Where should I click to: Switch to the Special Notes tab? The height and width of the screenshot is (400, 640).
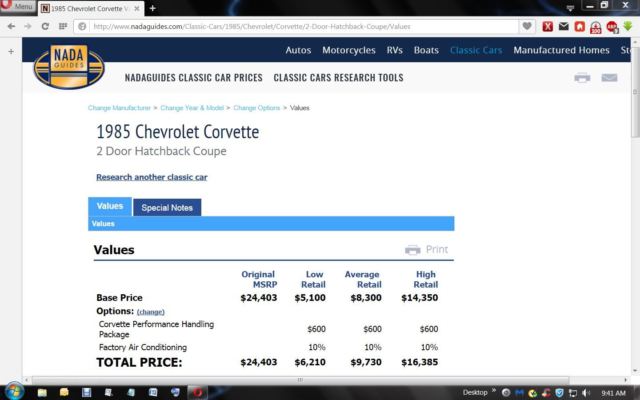coord(167,207)
